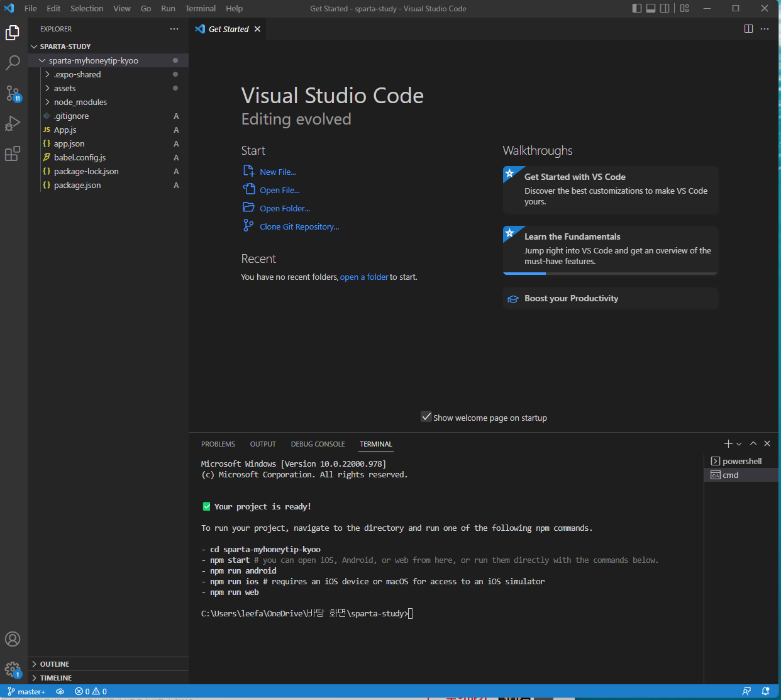Open the File menu

coord(30,8)
